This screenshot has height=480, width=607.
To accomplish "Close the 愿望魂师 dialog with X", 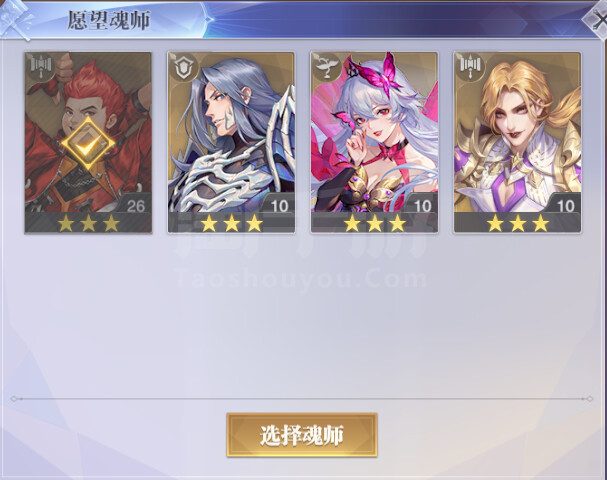I will (x=597, y=21).
